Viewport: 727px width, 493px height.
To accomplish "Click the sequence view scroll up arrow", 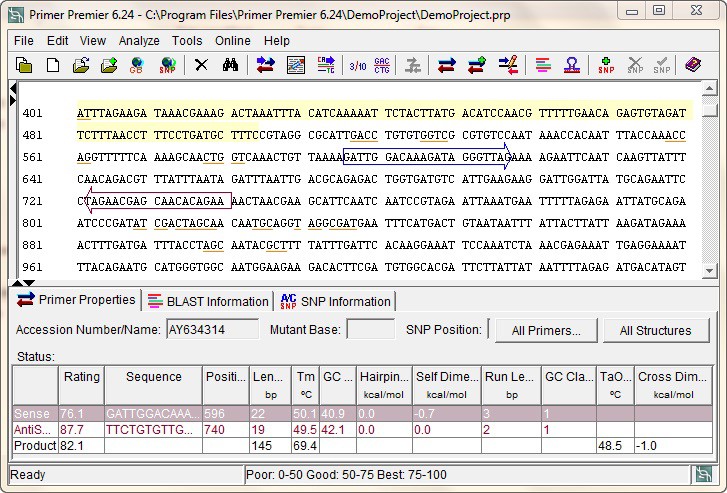I will click(709, 88).
